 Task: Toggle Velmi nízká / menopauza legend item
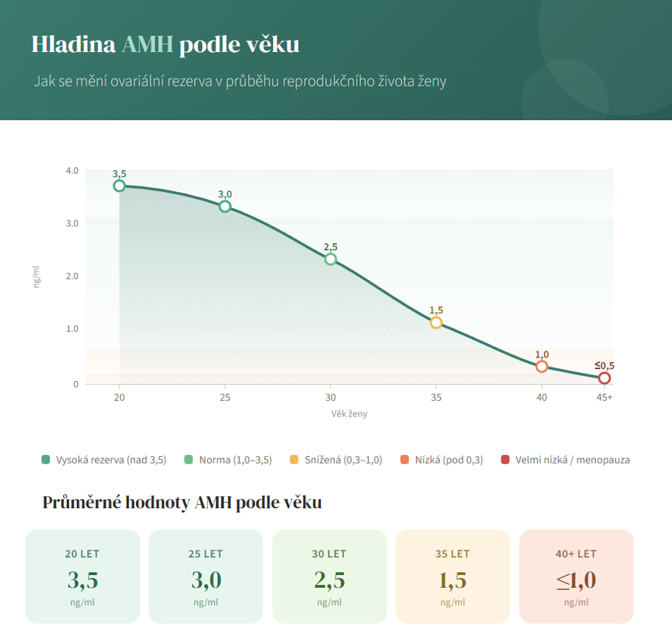point(565,460)
